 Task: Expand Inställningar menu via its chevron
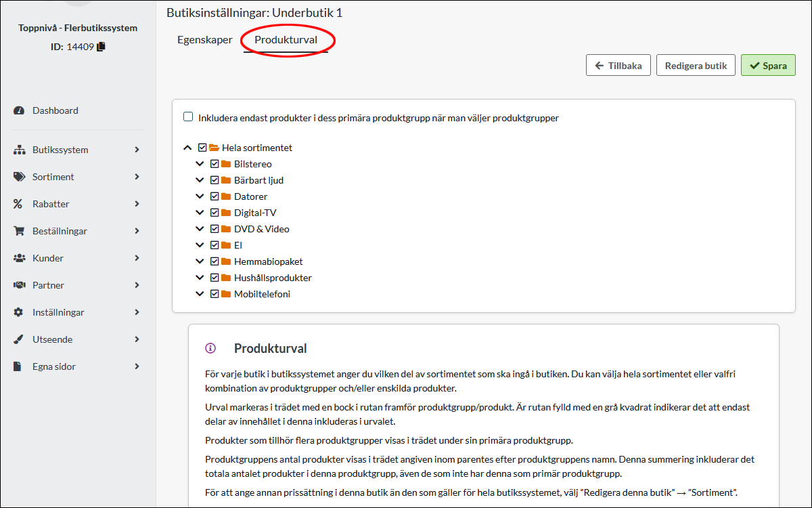pyautogui.click(x=137, y=312)
